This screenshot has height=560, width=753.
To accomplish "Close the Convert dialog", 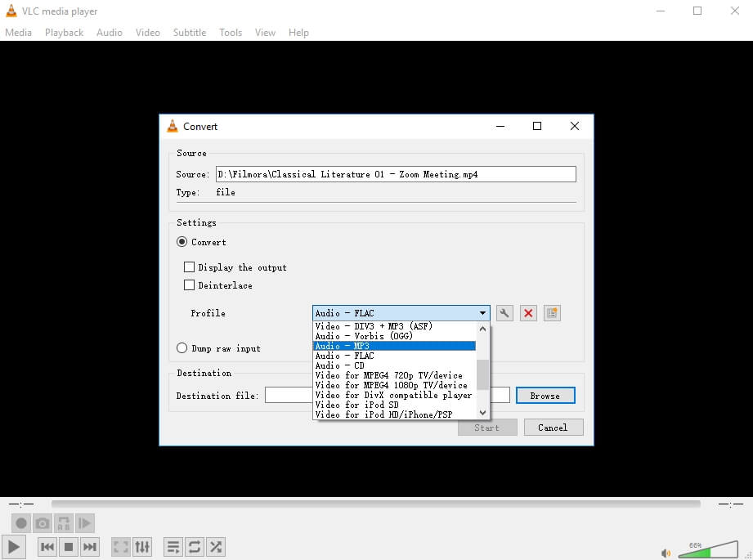I will click(574, 126).
